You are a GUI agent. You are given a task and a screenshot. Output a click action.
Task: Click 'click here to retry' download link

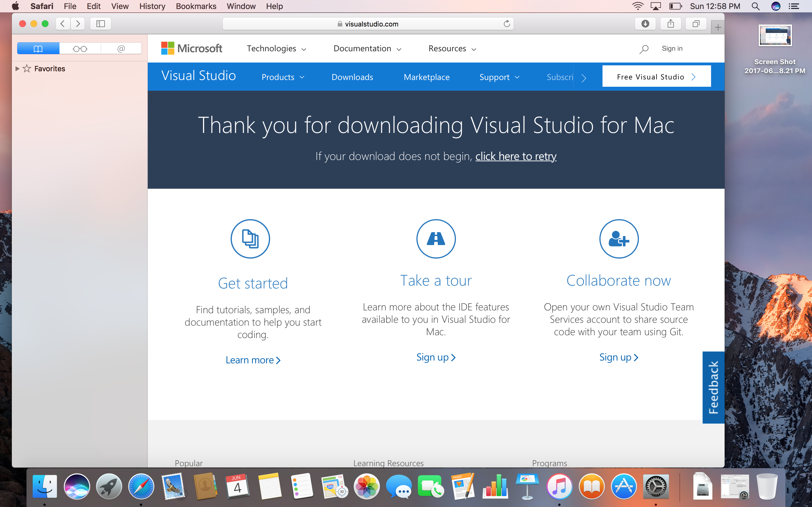point(516,156)
